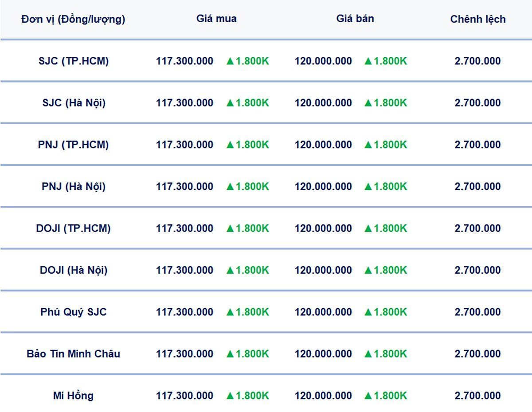
Task: Click DOJI (Hà Nội) sell change ▲1.800K
Action: point(386,270)
